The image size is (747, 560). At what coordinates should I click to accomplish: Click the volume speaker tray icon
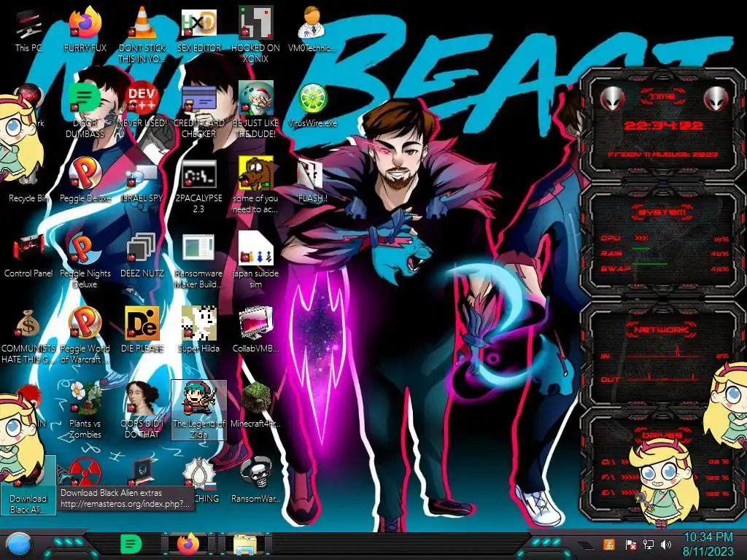(x=666, y=544)
